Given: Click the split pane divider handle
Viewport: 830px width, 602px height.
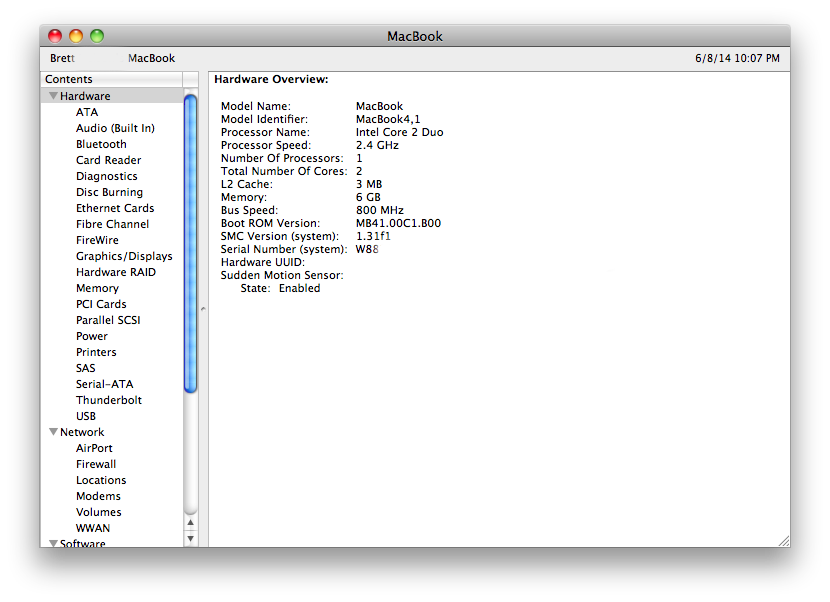Looking at the screenshot, I should (203, 309).
